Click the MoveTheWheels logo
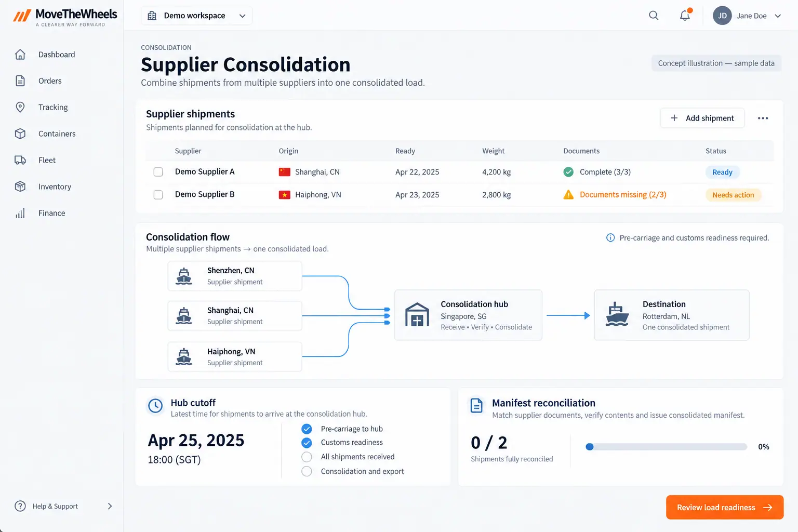 click(65, 17)
